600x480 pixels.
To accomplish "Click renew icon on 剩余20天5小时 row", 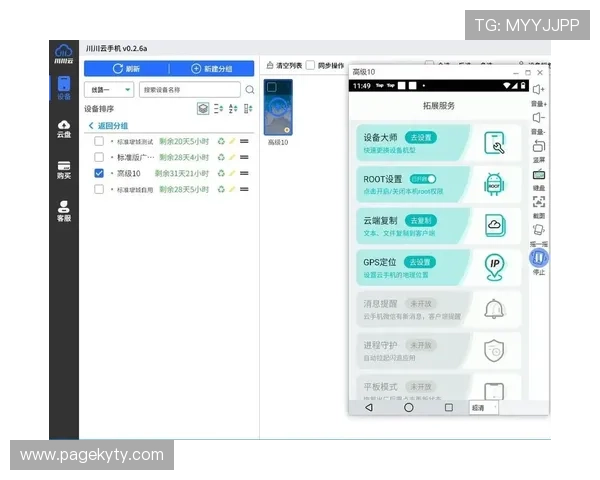I will (x=221, y=141).
